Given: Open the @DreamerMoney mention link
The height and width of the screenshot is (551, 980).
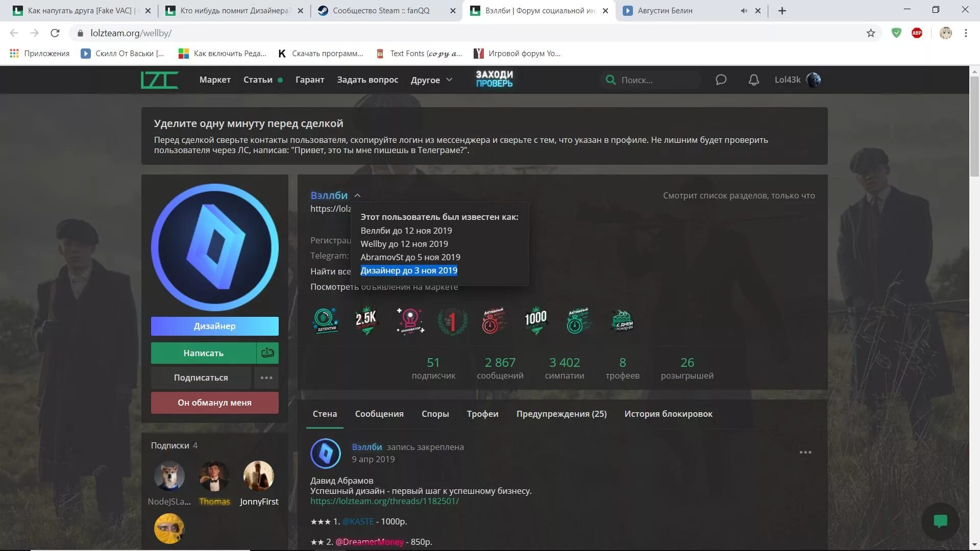Looking at the screenshot, I should tap(370, 542).
